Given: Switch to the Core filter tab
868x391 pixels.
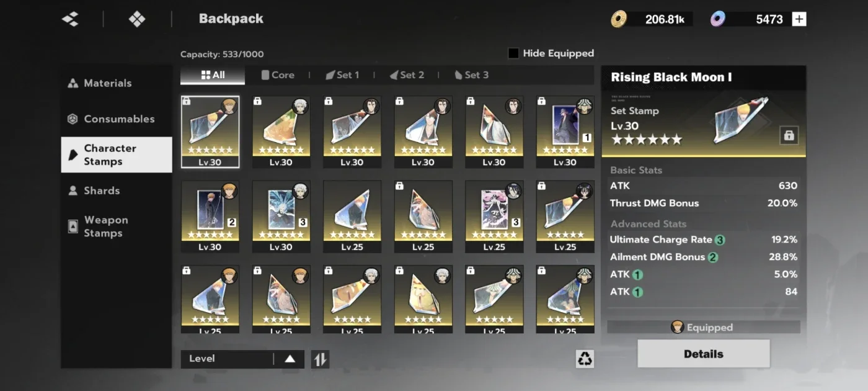Looking at the screenshot, I should point(278,75).
